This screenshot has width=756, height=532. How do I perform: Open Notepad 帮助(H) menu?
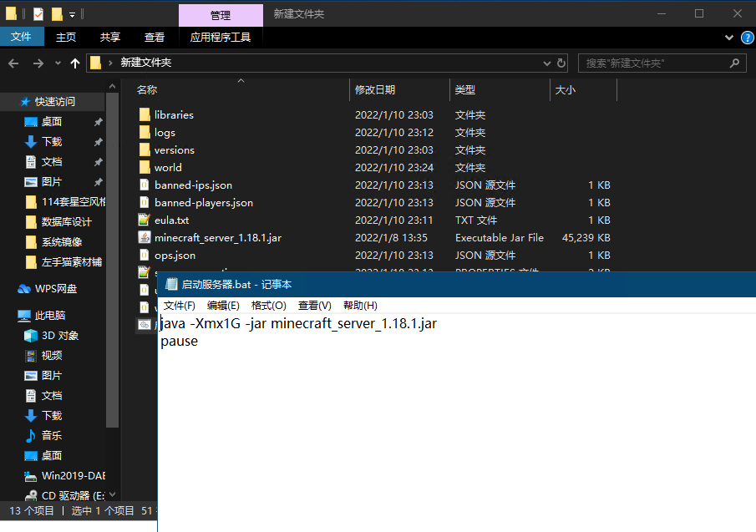pyautogui.click(x=360, y=306)
